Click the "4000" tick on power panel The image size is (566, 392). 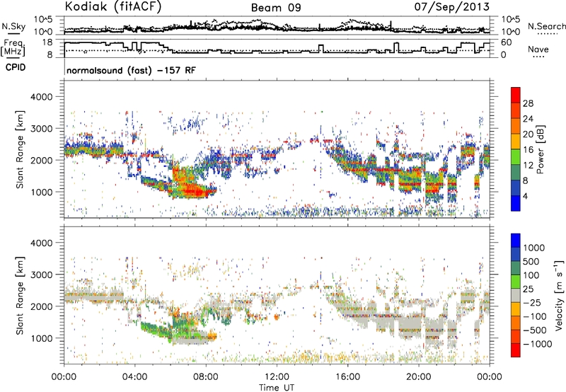(42, 97)
